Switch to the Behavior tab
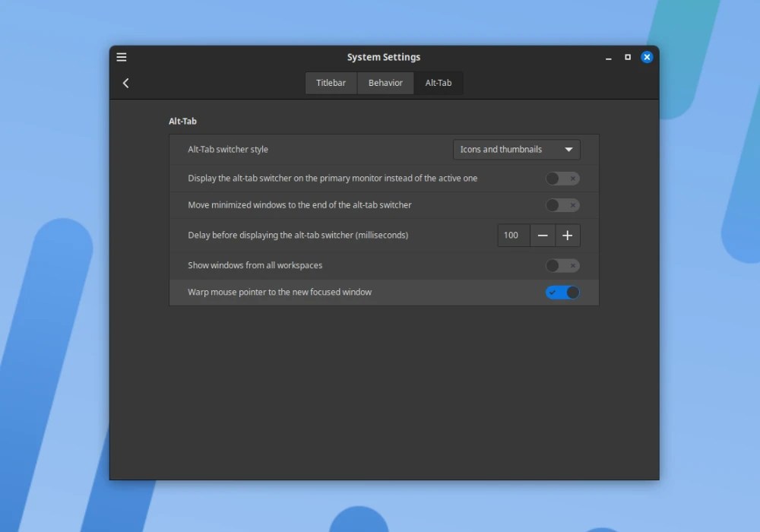The height and width of the screenshot is (532, 760). click(x=385, y=83)
